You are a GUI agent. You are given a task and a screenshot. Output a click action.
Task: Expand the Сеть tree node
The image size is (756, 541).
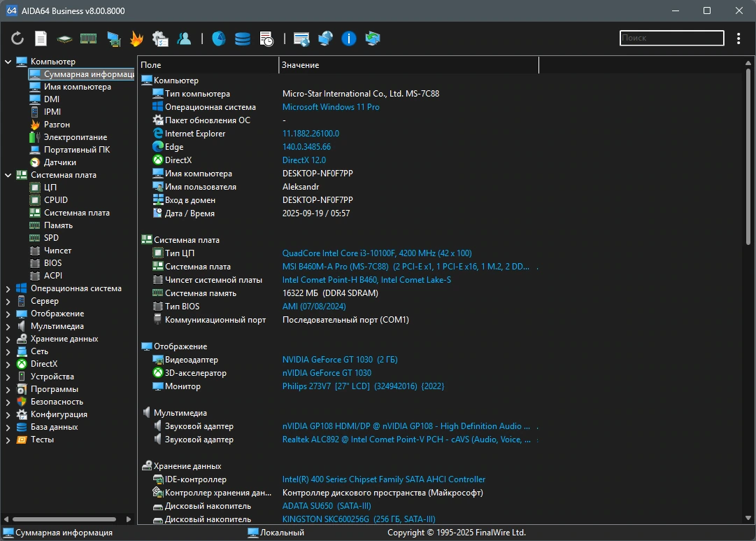[8, 351]
